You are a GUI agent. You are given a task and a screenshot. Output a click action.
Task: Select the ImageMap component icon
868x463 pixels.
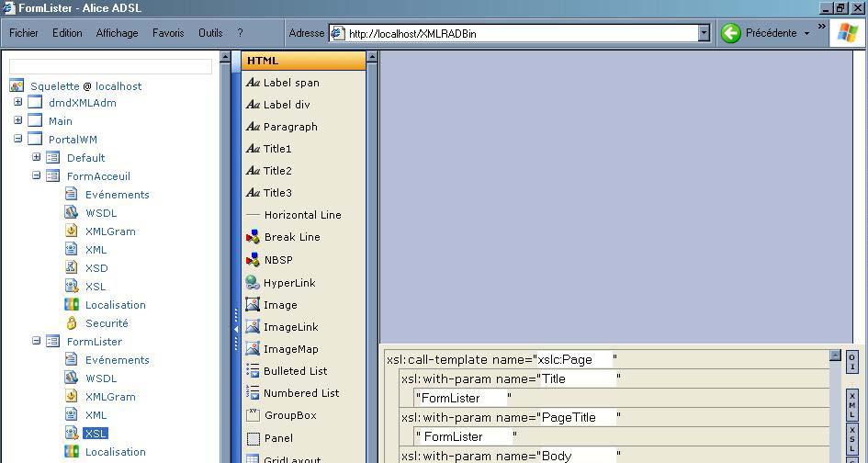[254, 349]
